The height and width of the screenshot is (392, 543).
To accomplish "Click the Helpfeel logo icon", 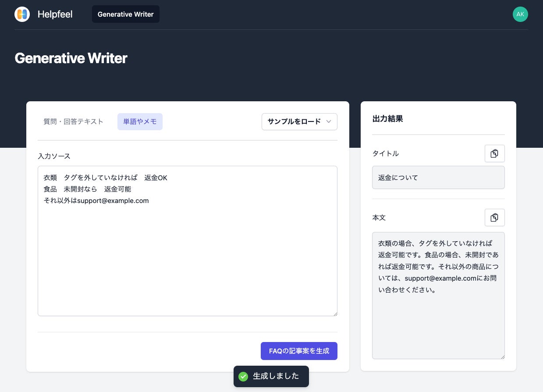I will 22,14.
